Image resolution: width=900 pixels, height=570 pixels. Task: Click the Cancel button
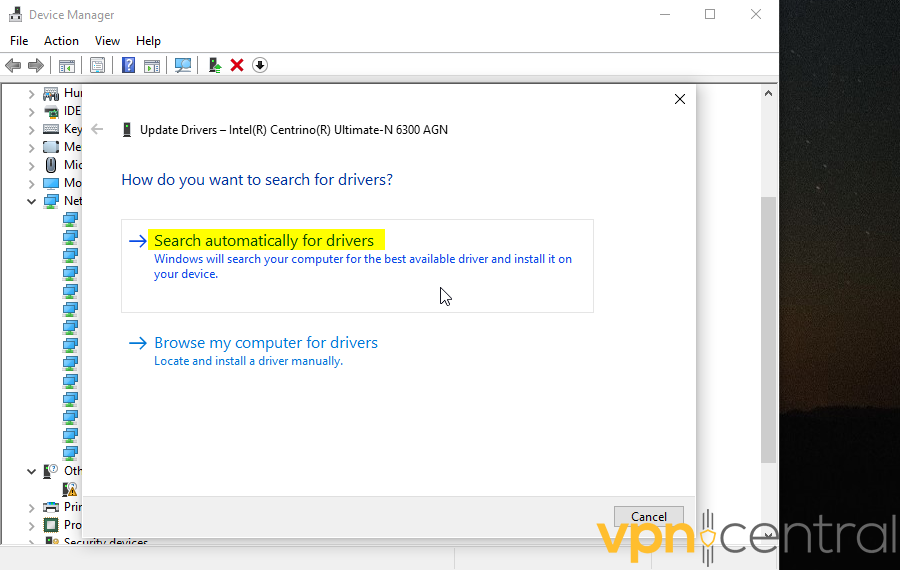[649, 516]
